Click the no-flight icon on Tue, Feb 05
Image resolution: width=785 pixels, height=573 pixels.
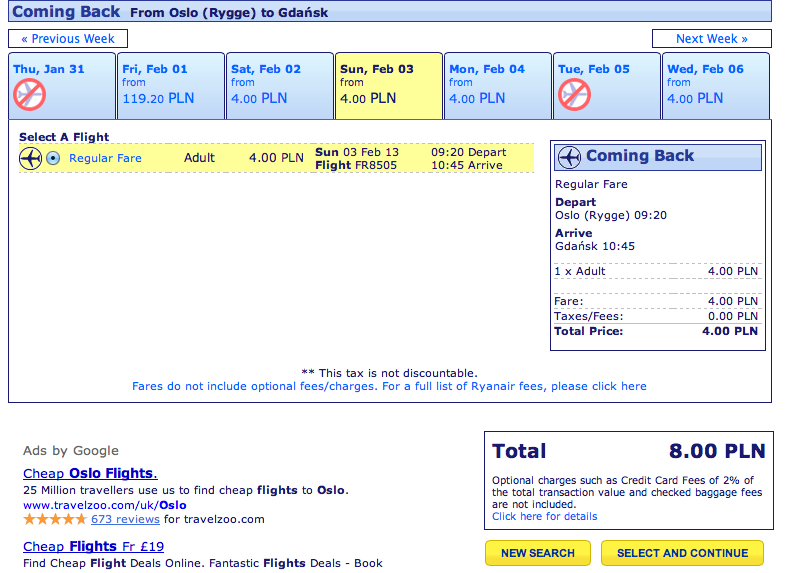click(574, 95)
